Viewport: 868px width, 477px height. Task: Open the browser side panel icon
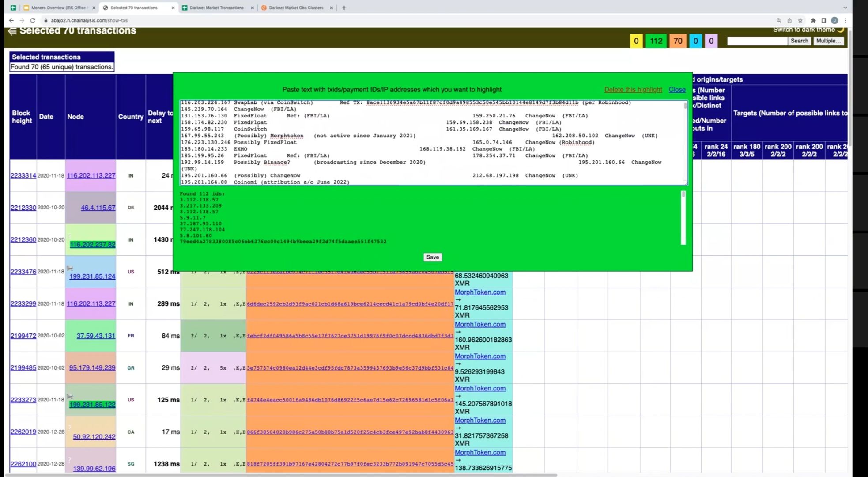(824, 20)
